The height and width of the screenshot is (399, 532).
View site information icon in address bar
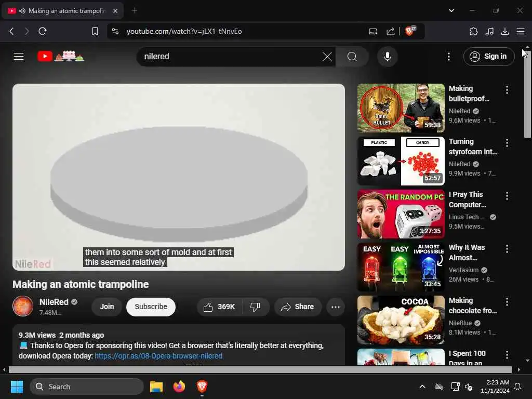pos(115,31)
